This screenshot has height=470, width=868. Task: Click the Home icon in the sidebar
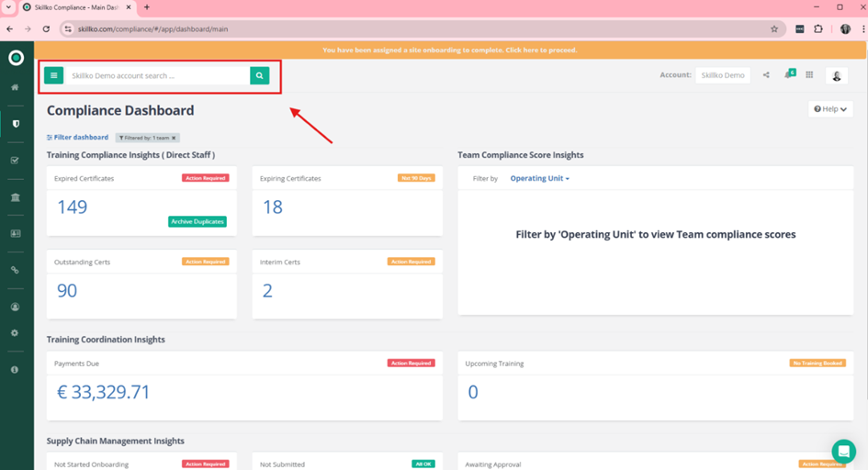(15, 88)
